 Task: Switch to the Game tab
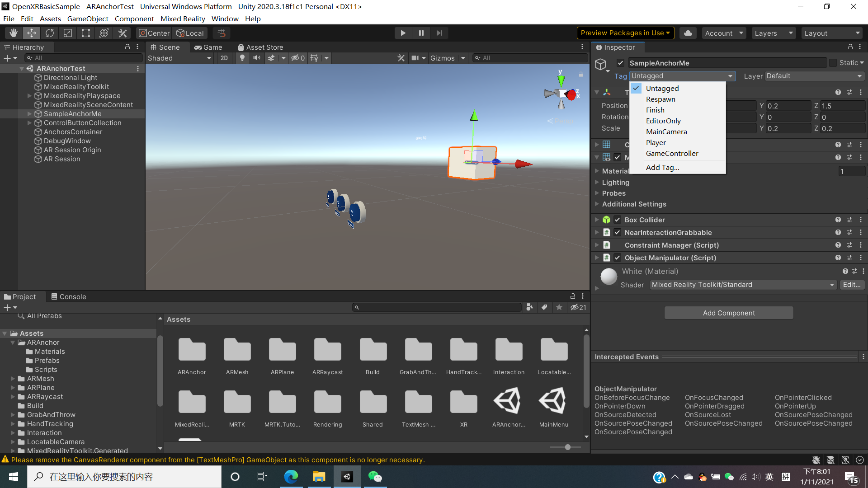[x=208, y=47]
